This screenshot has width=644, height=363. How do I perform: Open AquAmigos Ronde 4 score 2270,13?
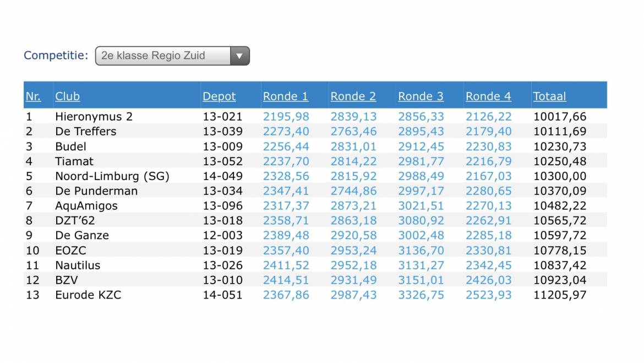pos(489,206)
